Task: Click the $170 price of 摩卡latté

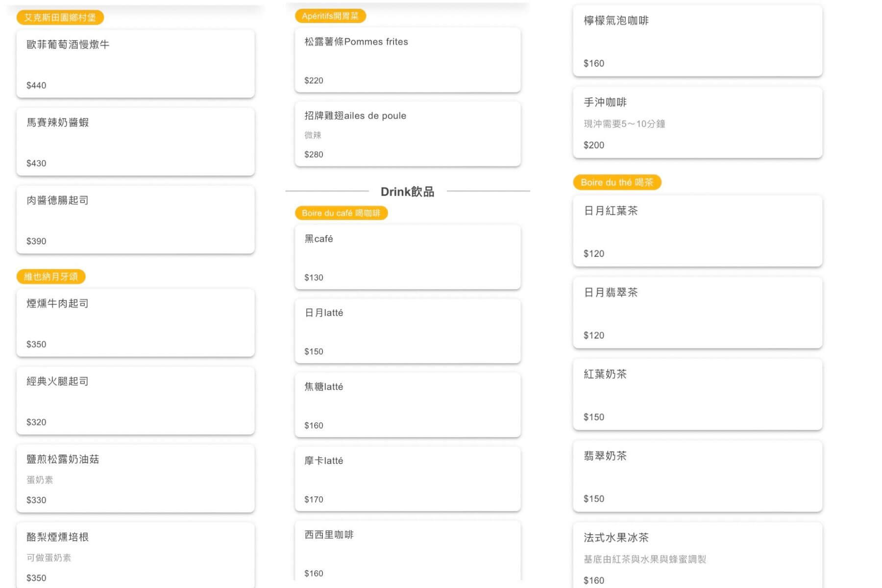Action: click(x=314, y=499)
